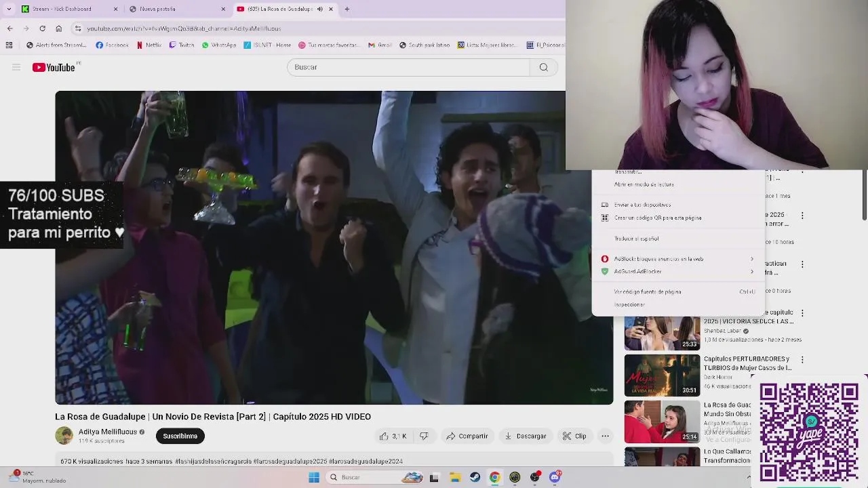This screenshot has height=488, width=868.
Task: View site information icon in address bar
Action: (78, 28)
